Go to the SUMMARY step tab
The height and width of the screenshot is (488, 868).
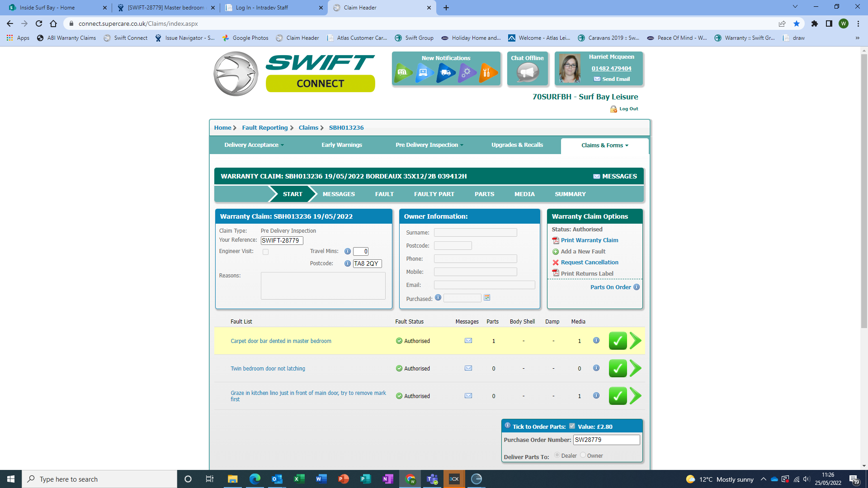click(570, 194)
